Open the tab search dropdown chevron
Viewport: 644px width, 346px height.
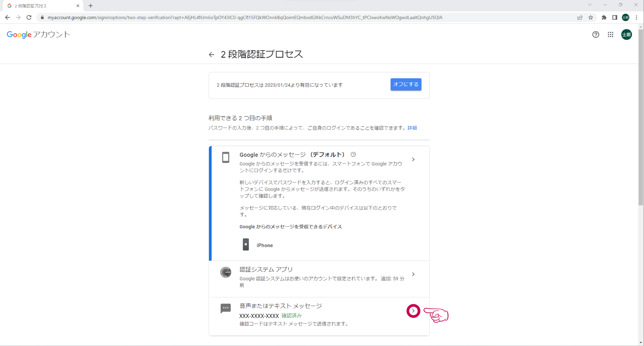pos(590,5)
